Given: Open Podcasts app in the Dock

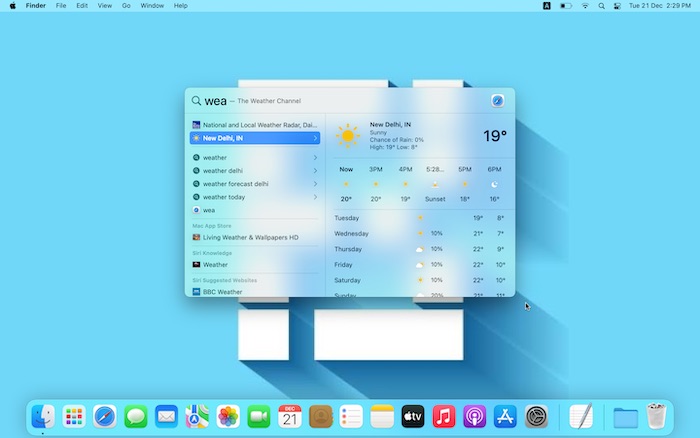Looking at the screenshot, I should click(475, 417).
